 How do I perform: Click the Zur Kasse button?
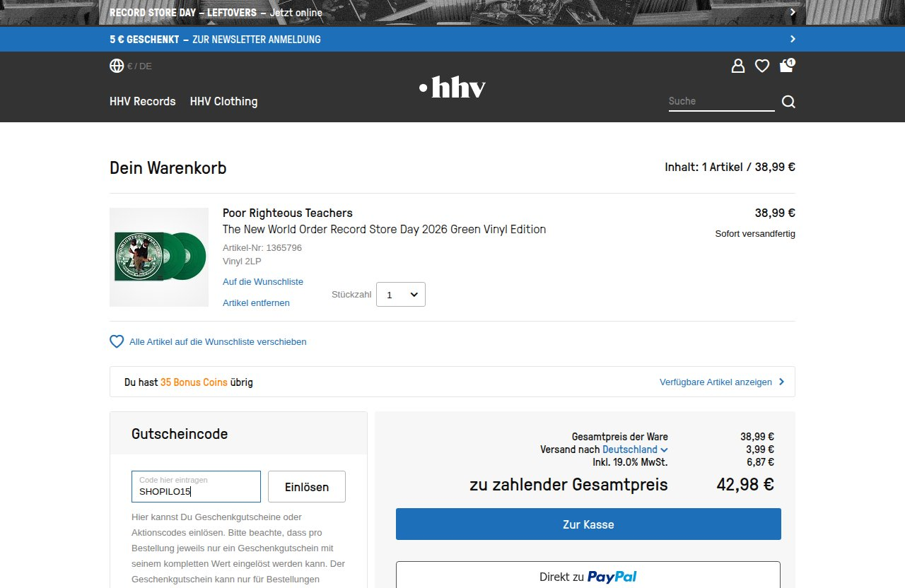(x=588, y=524)
